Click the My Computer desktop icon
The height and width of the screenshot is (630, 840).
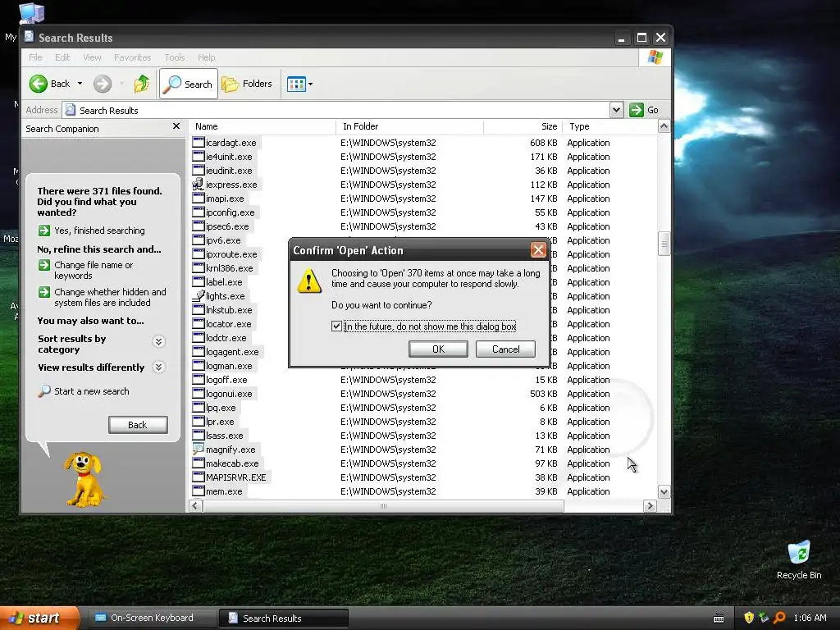[x=31, y=13]
